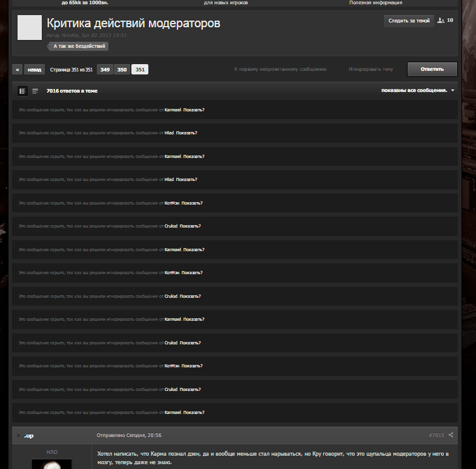Open the Полезная информация link
This screenshot has height=469, width=476.
pyautogui.click(x=375, y=2)
